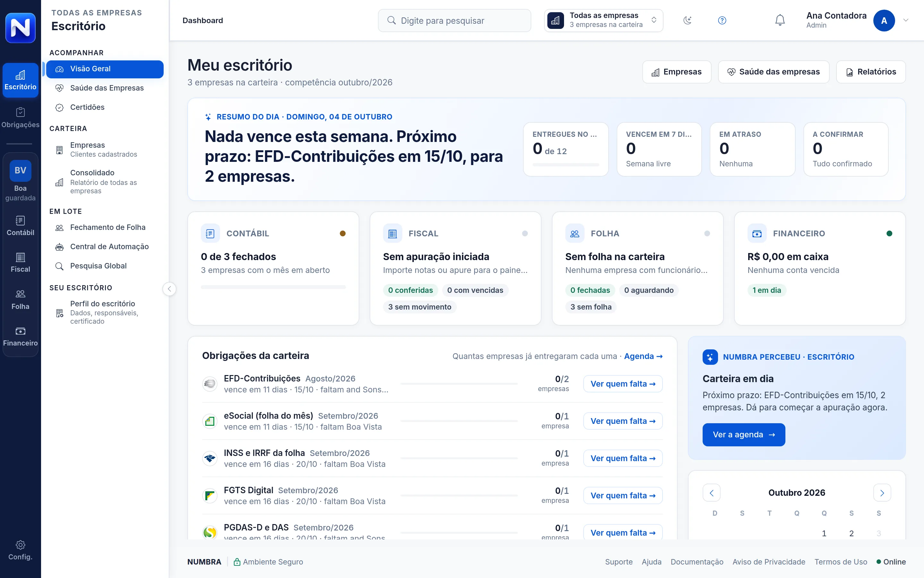Open the Suporte footer link
Image resolution: width=924 pixels, height=578 pixels.
619,562
